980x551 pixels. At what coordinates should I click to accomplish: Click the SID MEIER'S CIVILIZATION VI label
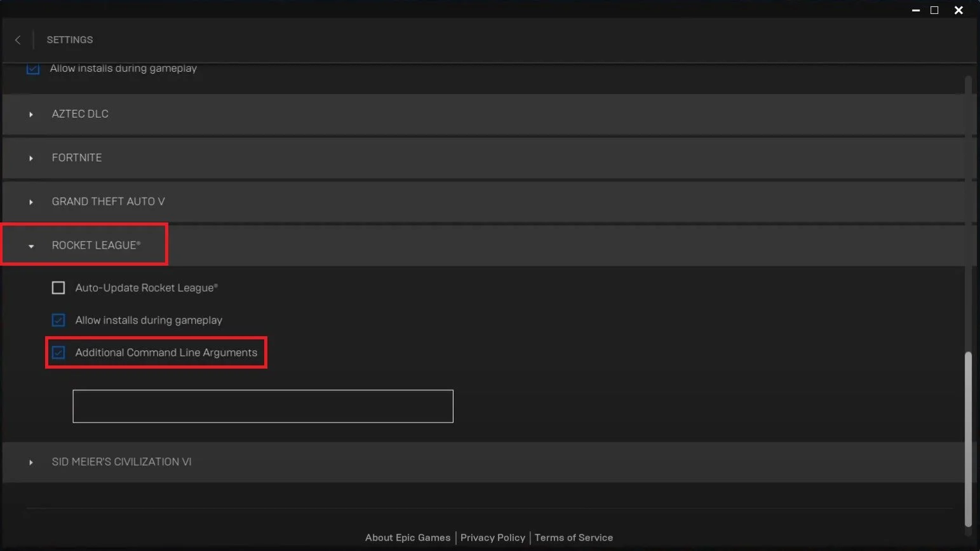pyautogui.click(x=121, y=462)
